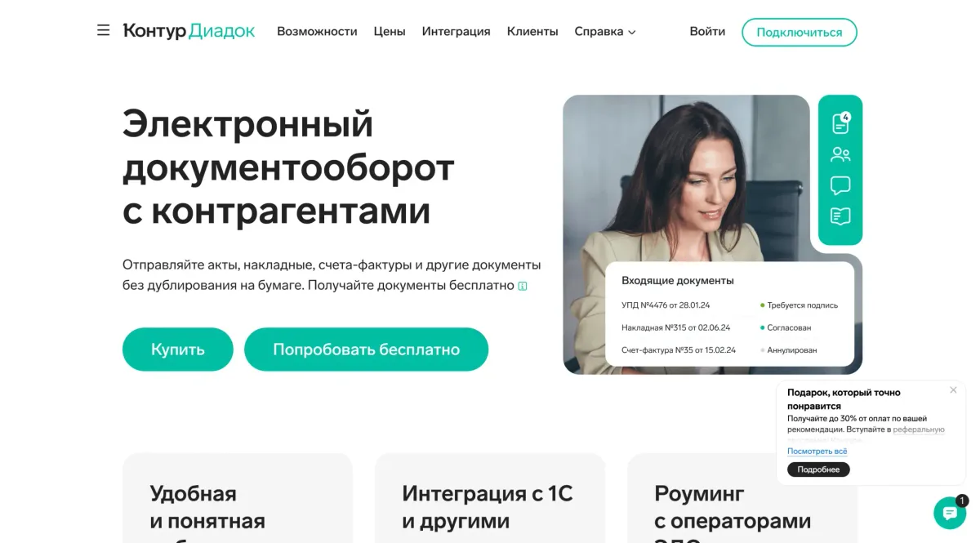Viewport: 980px width, 543px height.
Task: Open the Клиенты nav item
Action: coord(532,32)
